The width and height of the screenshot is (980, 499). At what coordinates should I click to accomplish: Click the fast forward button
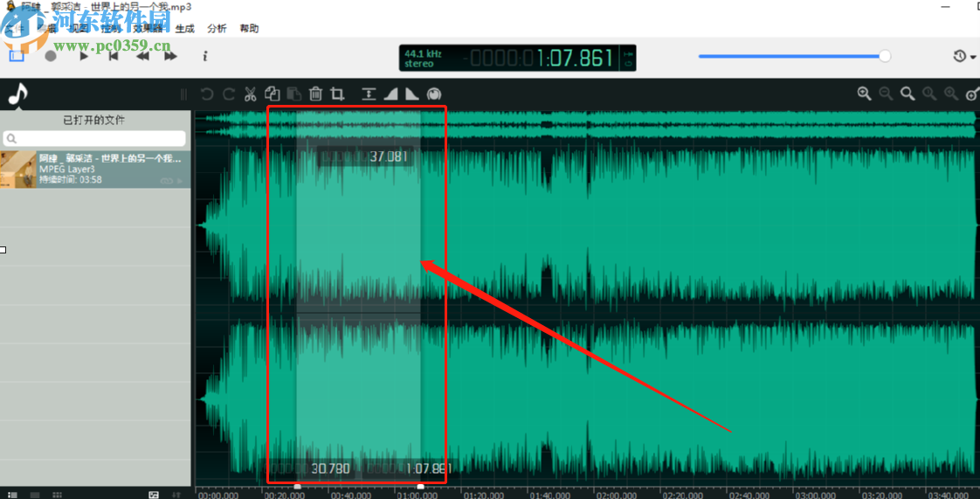click(170, 56)
